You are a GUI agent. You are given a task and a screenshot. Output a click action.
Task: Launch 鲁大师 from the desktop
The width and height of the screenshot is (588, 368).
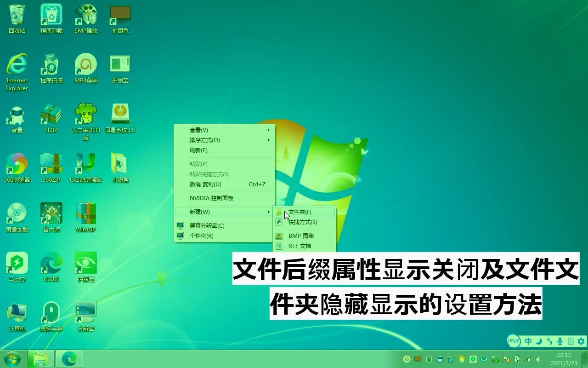(x=51, y=215)
